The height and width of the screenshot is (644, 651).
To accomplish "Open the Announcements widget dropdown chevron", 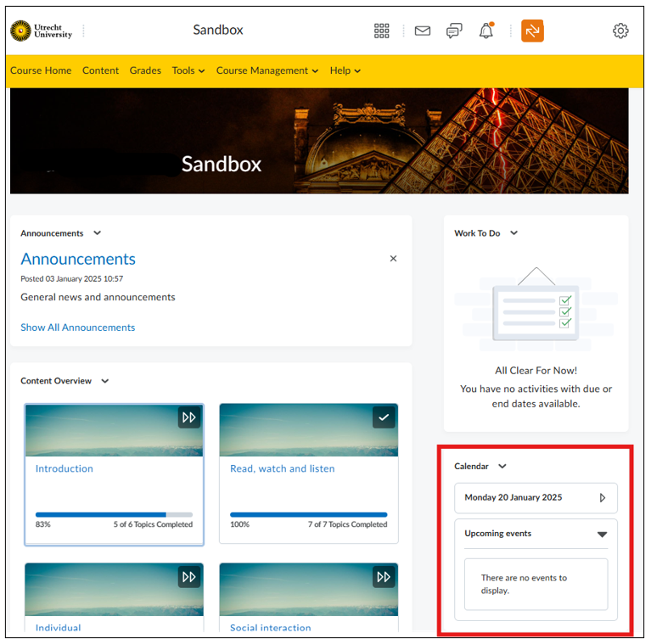I will coord(97,232).
